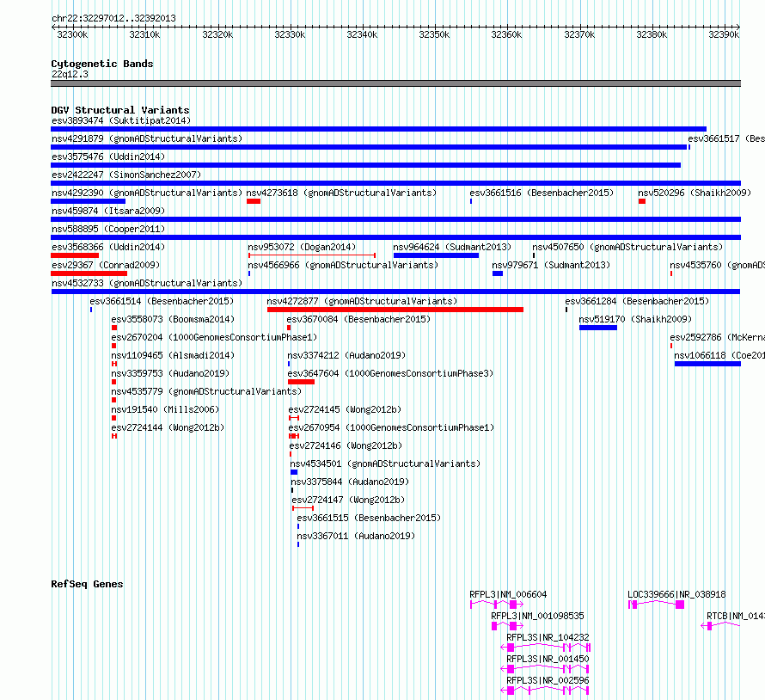Click the nsv3367011 (Audano2019) label
765x700 pixels.
356,536
